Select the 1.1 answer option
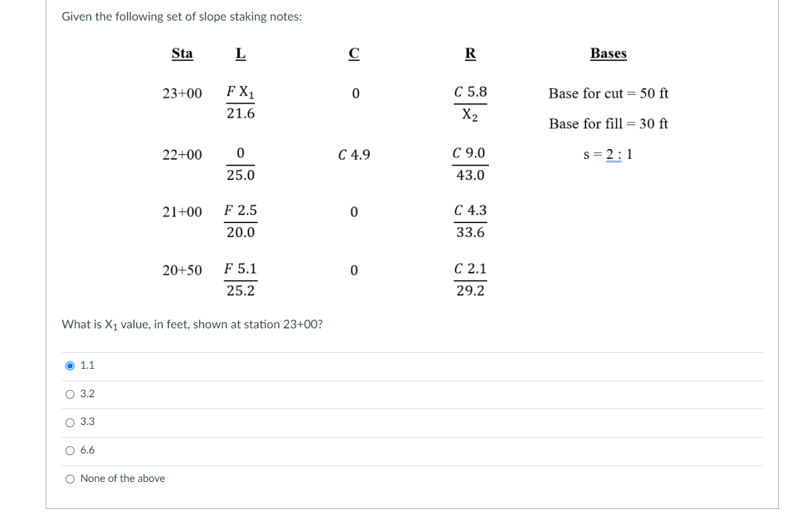Screen dimensions: 812x517 70,365
